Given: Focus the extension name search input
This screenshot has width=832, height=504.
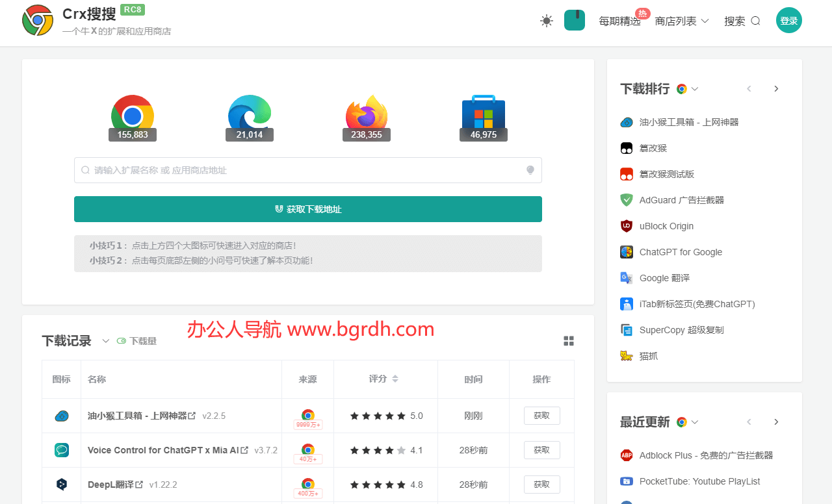Looking at the screenshot, I should tap(308, 170).
